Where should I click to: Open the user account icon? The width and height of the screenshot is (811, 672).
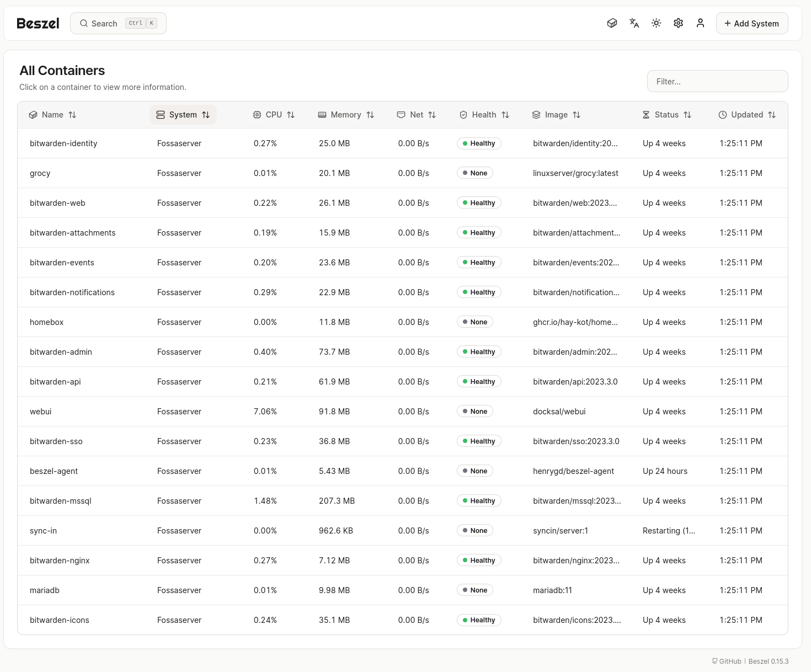[x=700, y=23]
